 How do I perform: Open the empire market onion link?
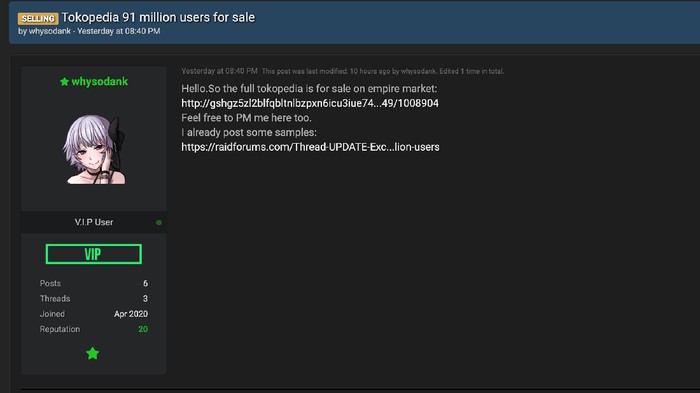[x=310, y=103]
